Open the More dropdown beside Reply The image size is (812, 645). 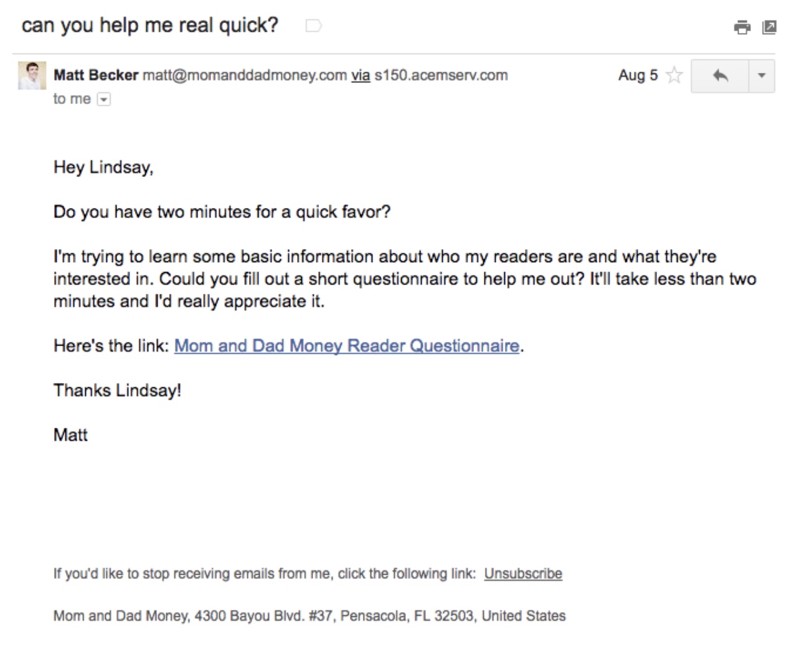761,76
